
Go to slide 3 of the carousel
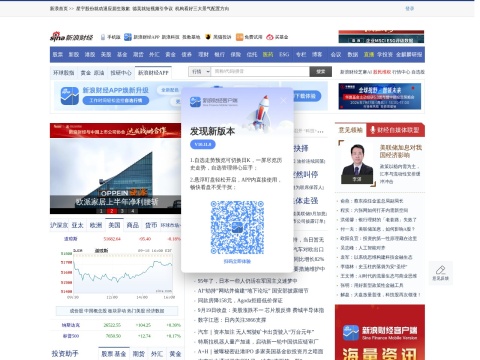[x=122, y=211]
